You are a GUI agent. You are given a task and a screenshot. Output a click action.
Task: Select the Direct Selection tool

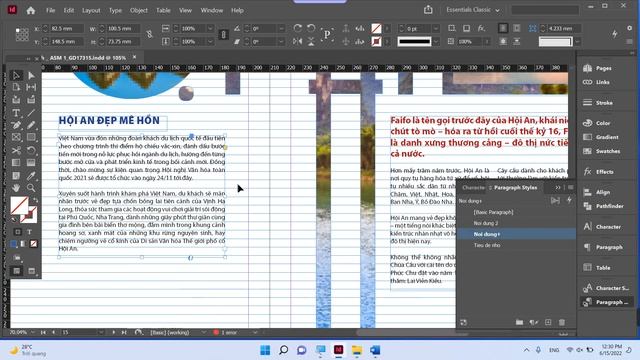coord(31,76)
